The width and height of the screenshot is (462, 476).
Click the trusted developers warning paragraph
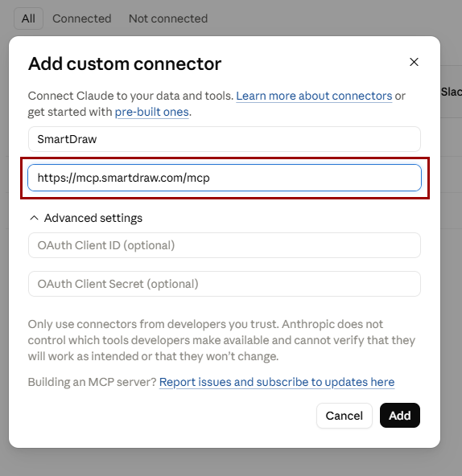(221, 340)
